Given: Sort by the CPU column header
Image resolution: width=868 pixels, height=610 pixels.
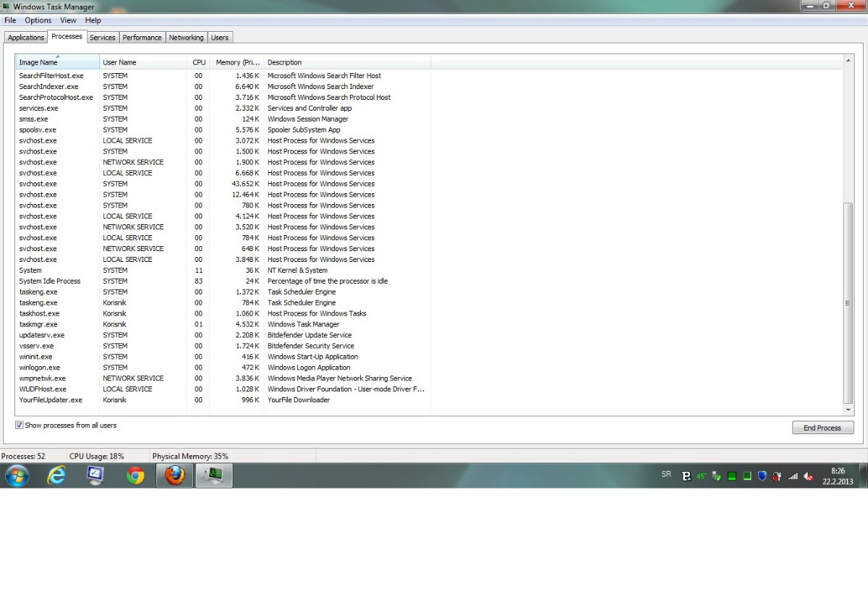Looking at the screenshot, I should 198,62.
